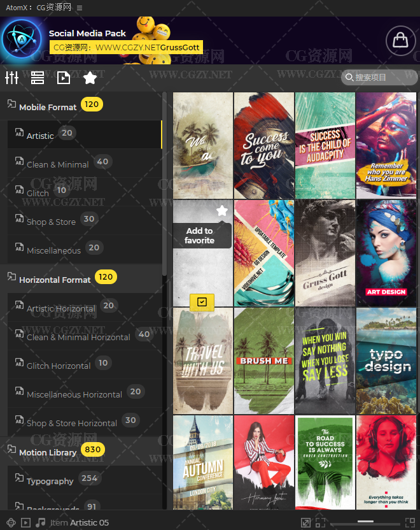Click the settings sliders icon
This screenshot has width=420, height=530.
(x=11, y=78)
